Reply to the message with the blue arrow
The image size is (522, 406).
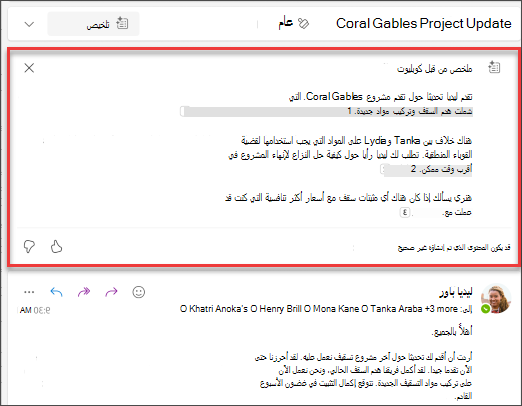click(56, 292)
